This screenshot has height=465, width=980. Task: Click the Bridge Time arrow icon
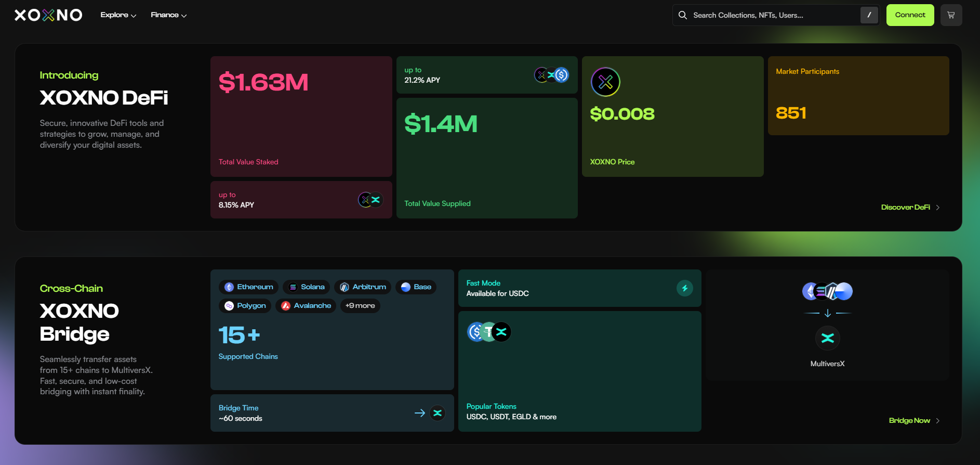(x=420, y=413)
